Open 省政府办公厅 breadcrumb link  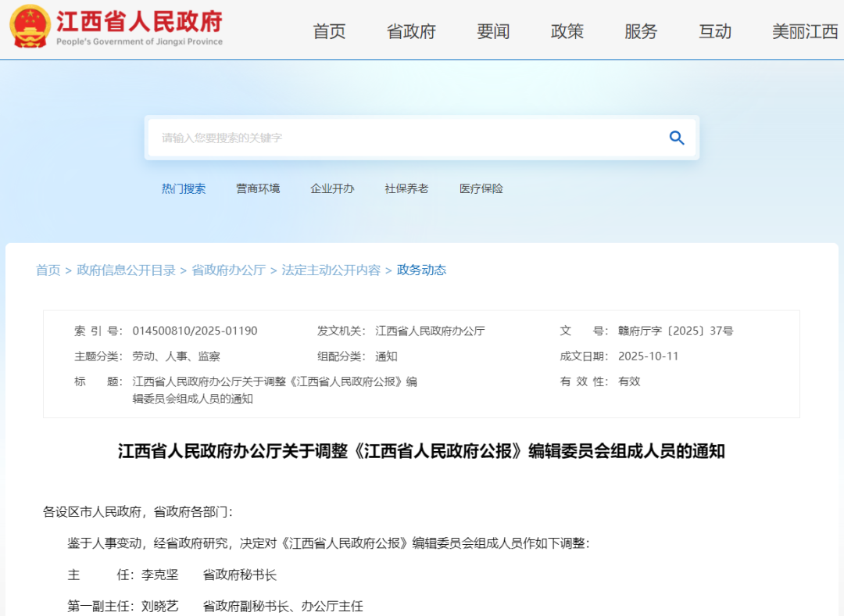point(228,270)
